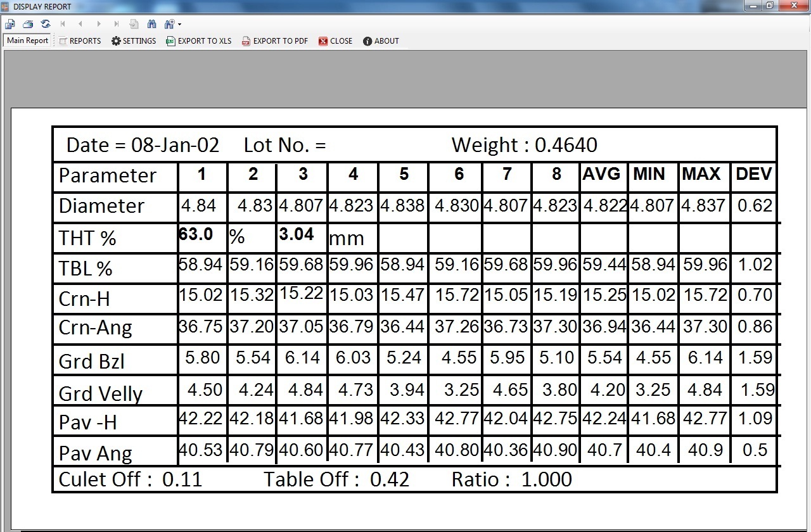Click Diameter value 4.84
Image resolution: width=811 pixels, height=532 pixels.
click(199, 205)
